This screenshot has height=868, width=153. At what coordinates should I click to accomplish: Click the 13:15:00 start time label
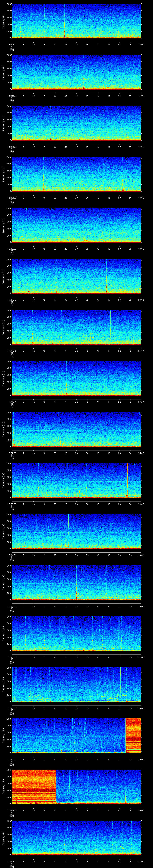[12, 96]
